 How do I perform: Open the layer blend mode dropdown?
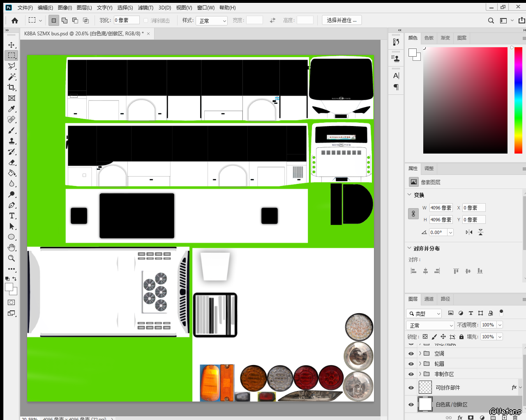(431, 325)
